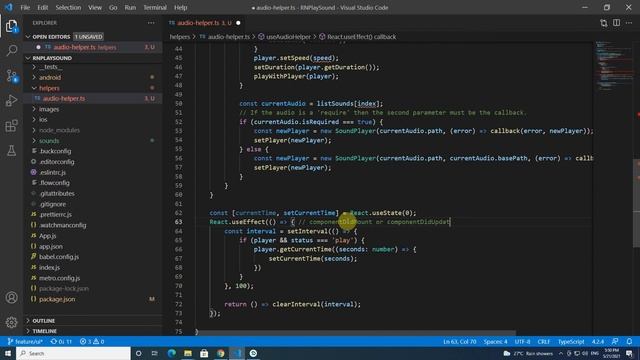Click the VS Code taskbar icon
640x360 pixels.
point(237,353)
